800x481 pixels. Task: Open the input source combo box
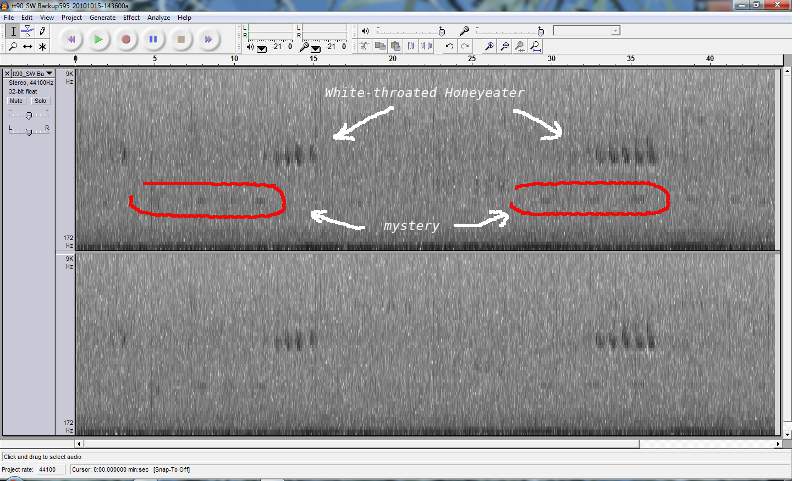[x=587, y=31]
